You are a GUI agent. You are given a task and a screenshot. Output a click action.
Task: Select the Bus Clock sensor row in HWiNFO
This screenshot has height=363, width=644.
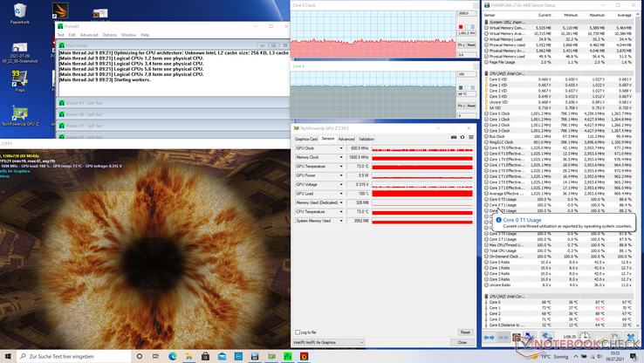pos(559,136)
